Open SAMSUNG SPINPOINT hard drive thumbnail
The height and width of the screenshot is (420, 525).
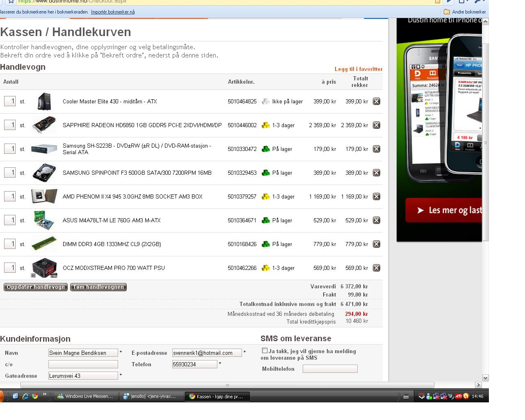[44, 173]
